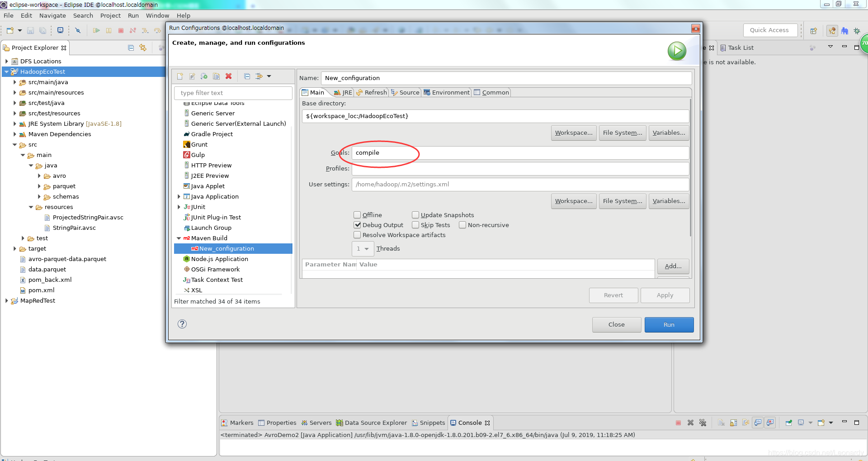Open the dialog help question mark icon
This screenshot has width=868, height=461.
[182, 324]
